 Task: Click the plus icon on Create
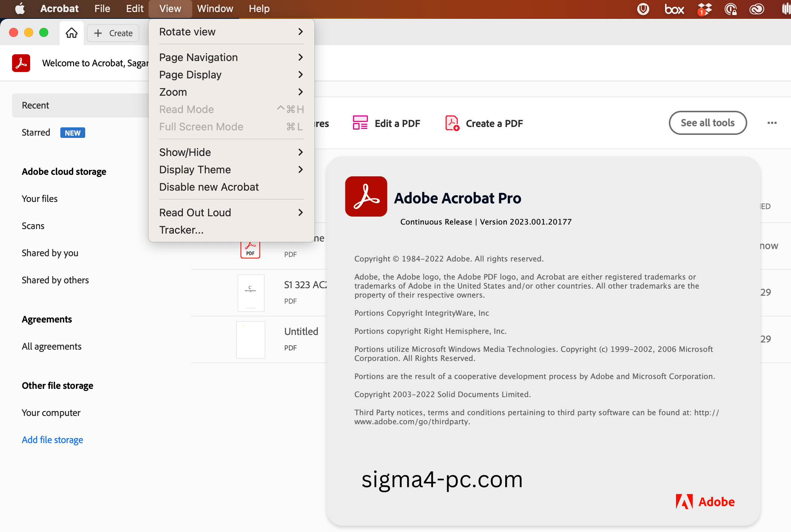pos(98,33)
